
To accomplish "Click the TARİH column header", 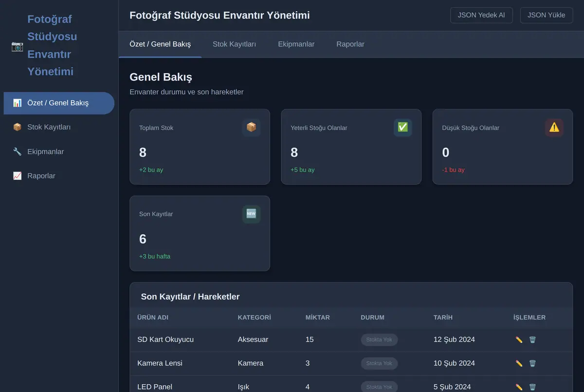I will click(443, 318).
